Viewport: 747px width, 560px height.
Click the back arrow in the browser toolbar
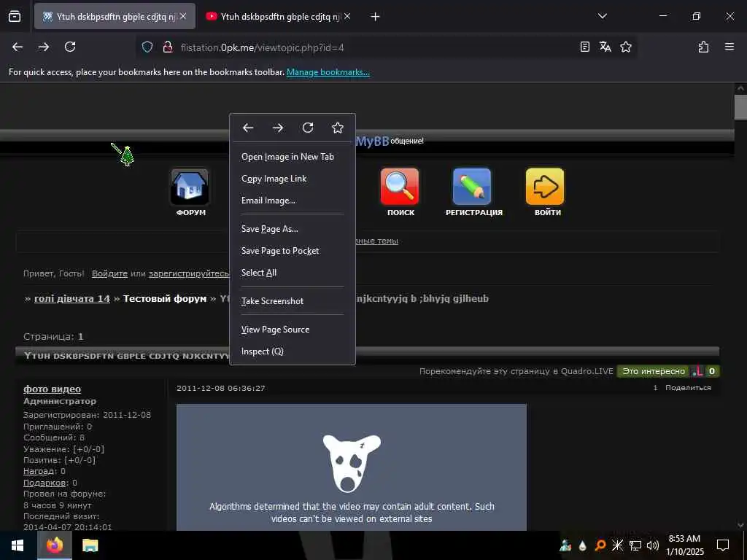(x=18, y=47)
